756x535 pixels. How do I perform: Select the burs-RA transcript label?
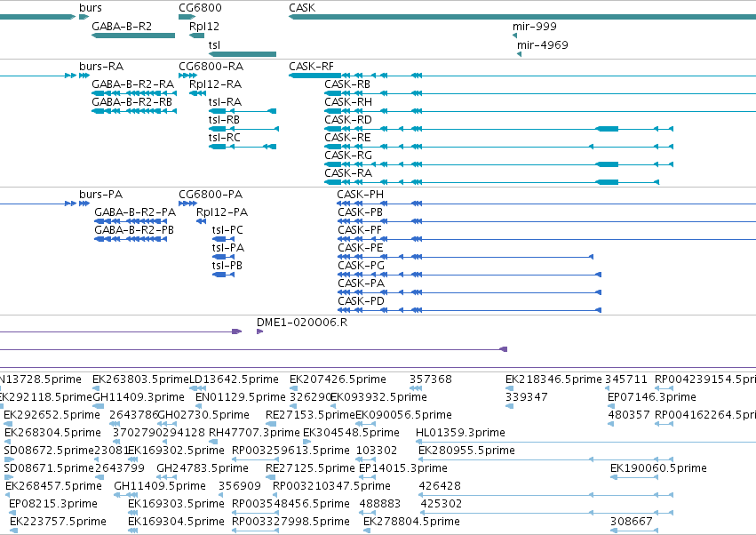point(101,66)
